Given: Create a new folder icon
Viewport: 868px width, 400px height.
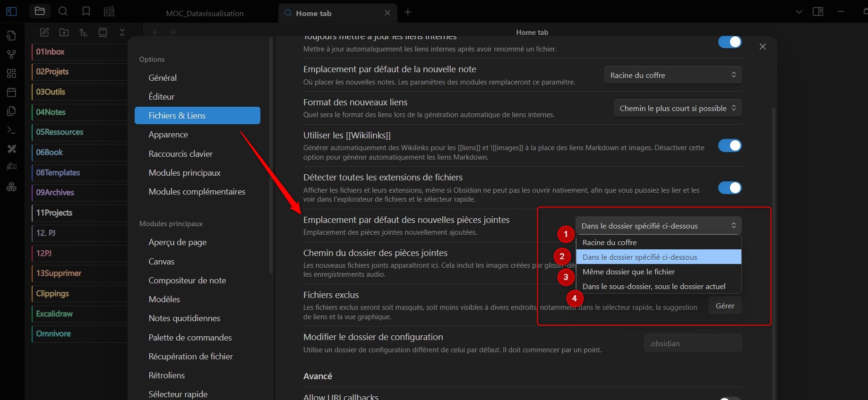Looking at the screenshot, I should click(x=64, y=32).
